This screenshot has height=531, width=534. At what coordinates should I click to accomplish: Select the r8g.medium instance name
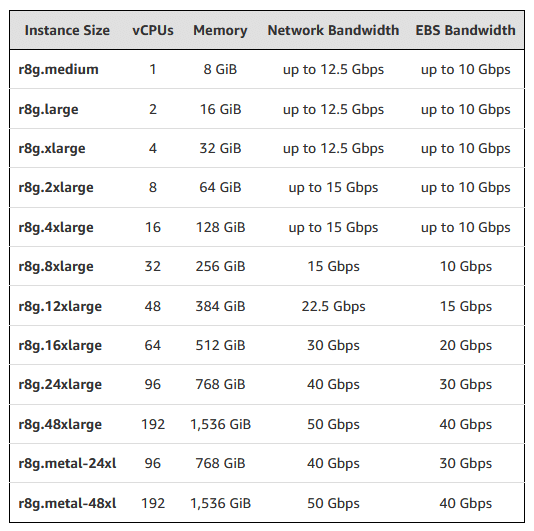coord(59,70)
